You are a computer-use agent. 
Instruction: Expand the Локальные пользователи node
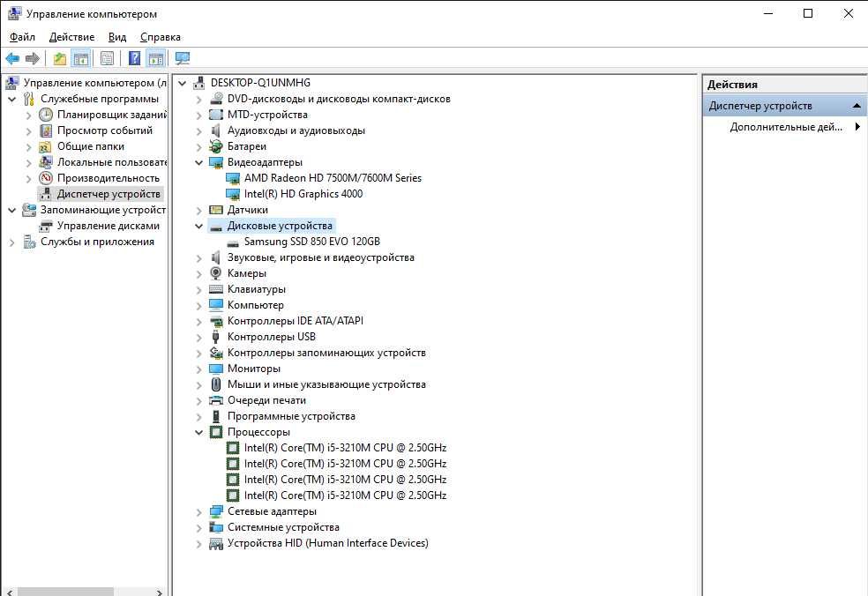point(29,163)
